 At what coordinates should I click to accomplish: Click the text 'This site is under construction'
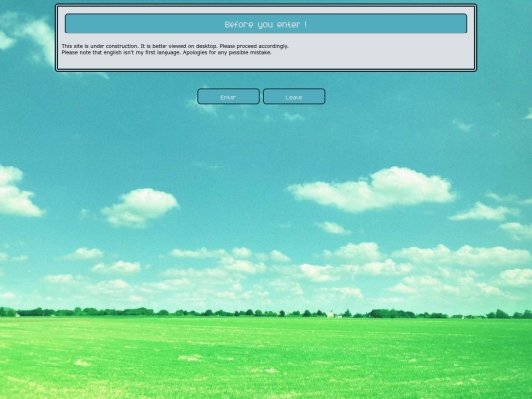click(x=100, y=46)
